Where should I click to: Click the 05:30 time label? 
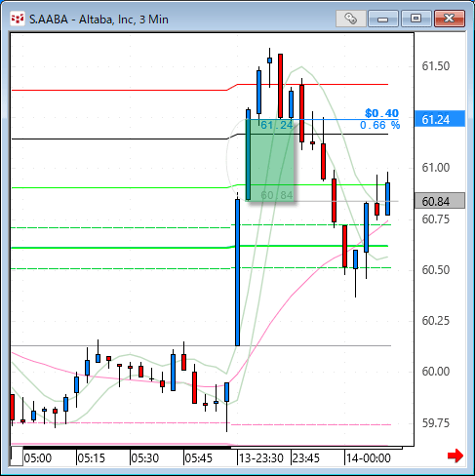click(x=145, y=458)
